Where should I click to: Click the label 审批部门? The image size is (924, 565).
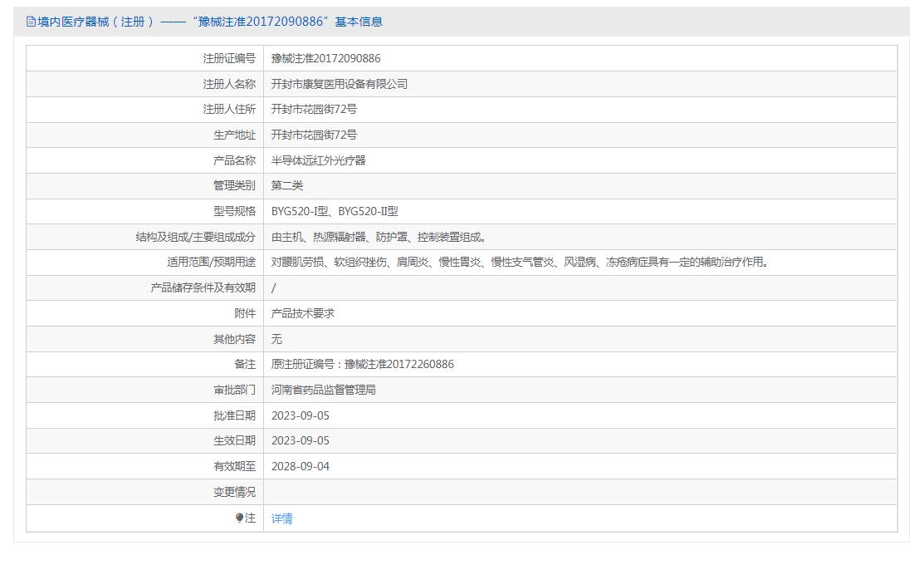[235, 390]
